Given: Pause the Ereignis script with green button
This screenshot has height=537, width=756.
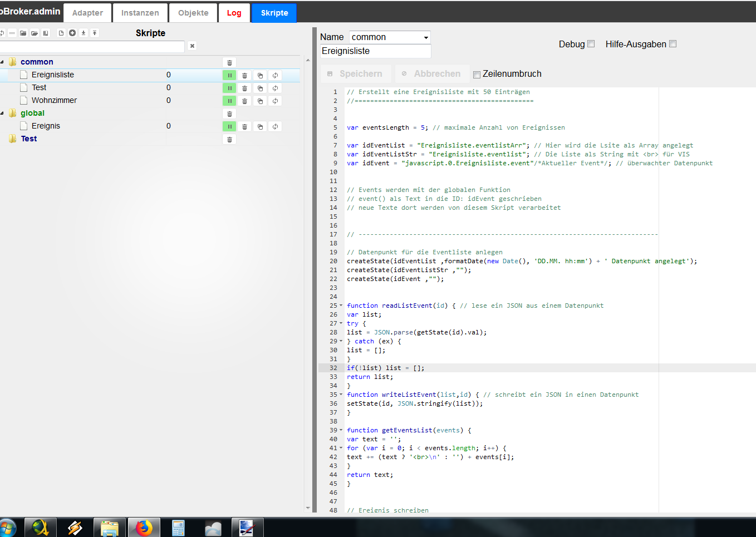Looking at the screenshot, I should point(229,126).
